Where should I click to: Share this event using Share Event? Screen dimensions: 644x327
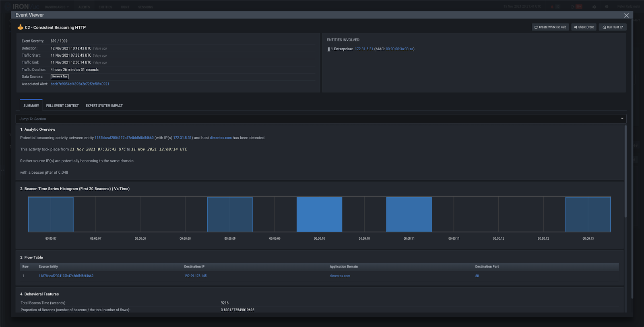584,27
